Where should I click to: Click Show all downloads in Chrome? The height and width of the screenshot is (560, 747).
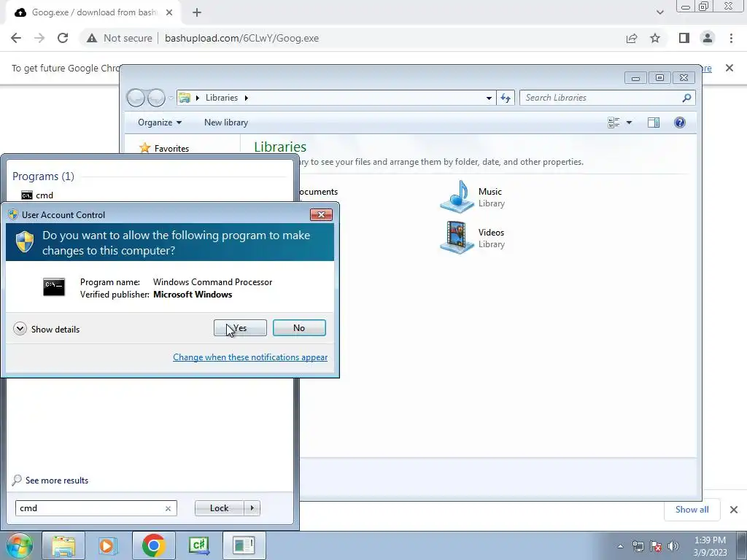pyautogui.click(x=692, y=510)
